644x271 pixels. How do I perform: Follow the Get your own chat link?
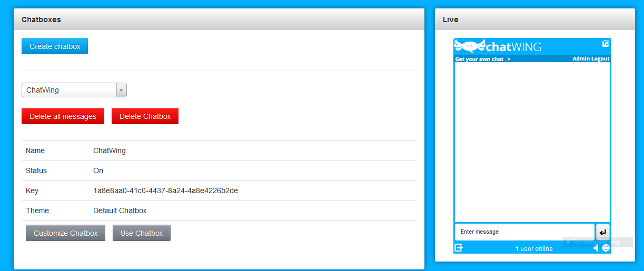(x=482, y=59)
